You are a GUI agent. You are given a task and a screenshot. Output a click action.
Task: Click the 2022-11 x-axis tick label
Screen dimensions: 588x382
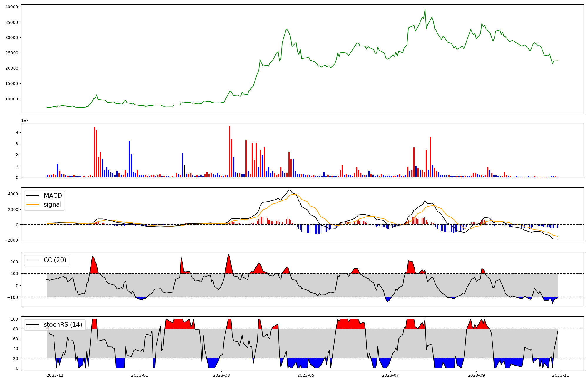click(x=55, y=375)
